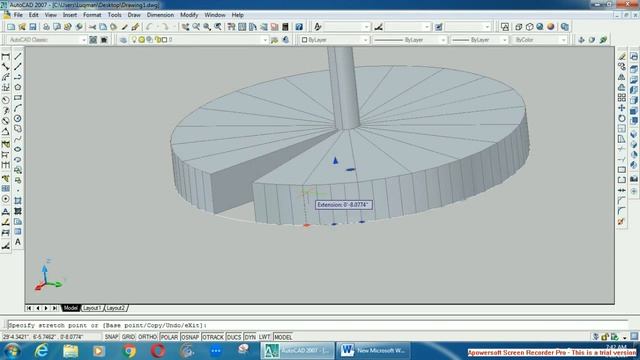The height and width of the screenshot is (360, 640).
Task: Open Internet Explorer from the taskbar
Action: click(42, 351)
